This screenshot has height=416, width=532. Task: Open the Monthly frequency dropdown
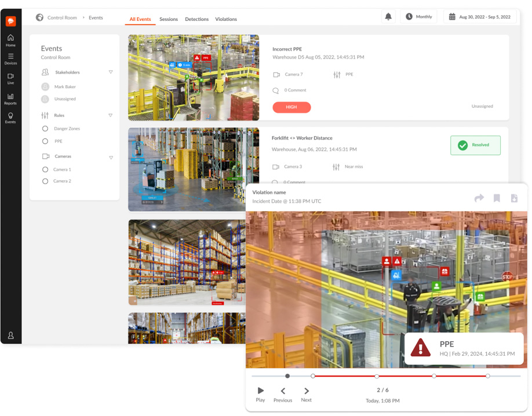click(x=418, y=16)
